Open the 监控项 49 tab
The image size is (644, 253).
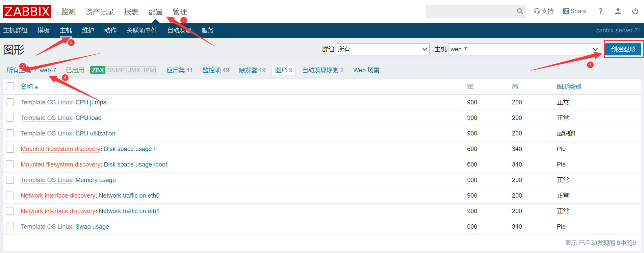point(216,70)
